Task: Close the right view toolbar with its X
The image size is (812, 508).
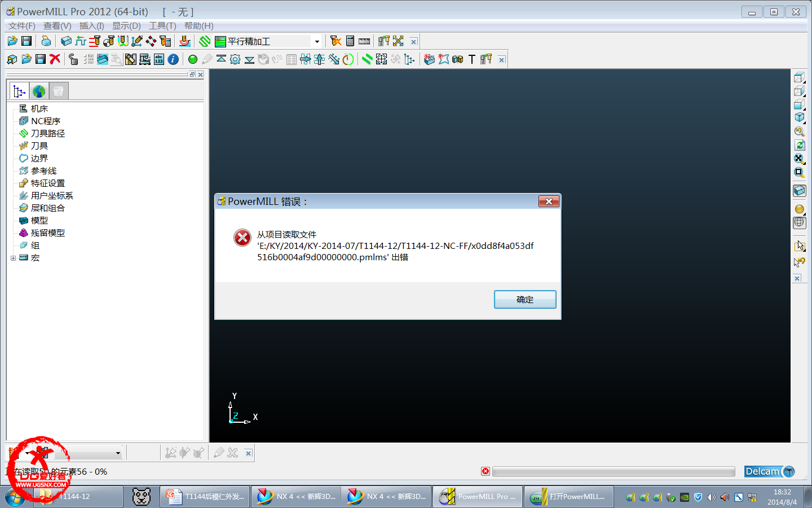Action: tap(797, 278)
